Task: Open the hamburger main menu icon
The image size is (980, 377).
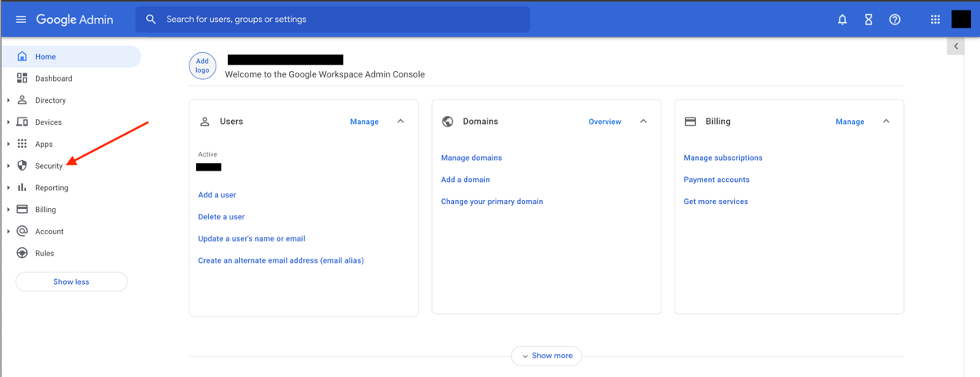Action: [x=21, y=20]
